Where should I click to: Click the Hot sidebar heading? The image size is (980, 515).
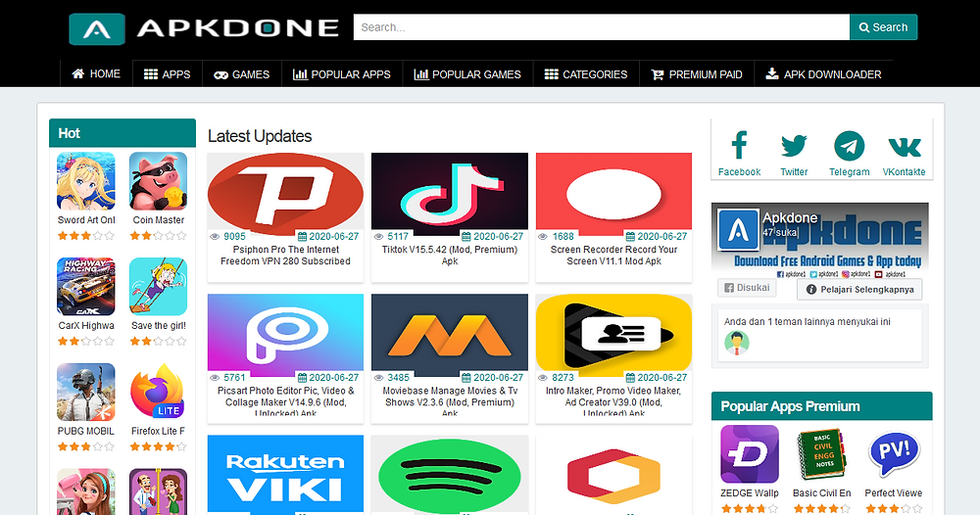69,133
